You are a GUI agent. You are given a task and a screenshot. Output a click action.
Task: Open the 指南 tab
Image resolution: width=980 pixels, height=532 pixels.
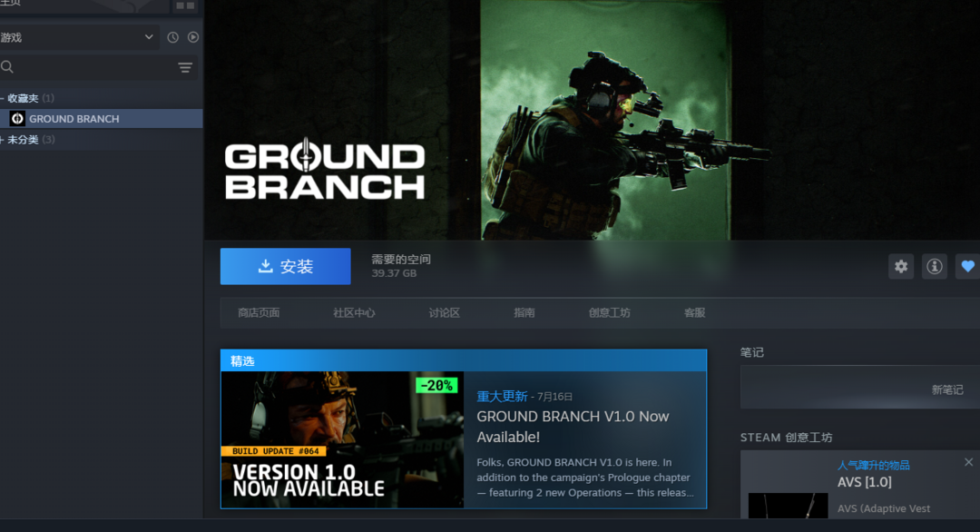(524, 312)
